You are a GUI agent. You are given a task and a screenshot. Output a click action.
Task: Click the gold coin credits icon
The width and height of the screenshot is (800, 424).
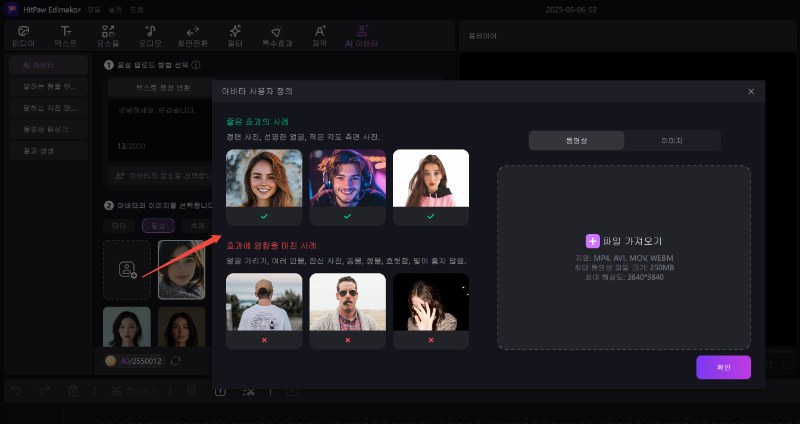[110, 361]
